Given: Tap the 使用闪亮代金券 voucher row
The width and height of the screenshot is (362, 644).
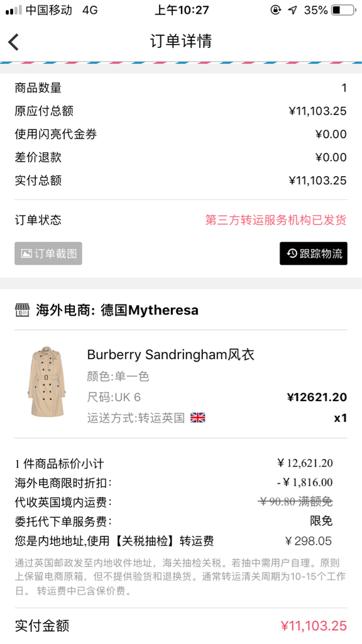Looking at the screenshot, I should click(x=181, y=135).
